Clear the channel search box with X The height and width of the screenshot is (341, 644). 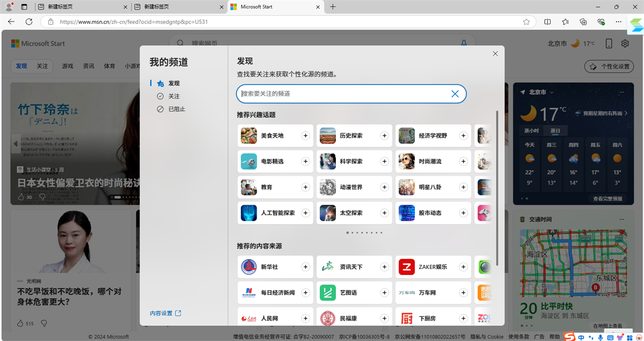coord(455,93)
